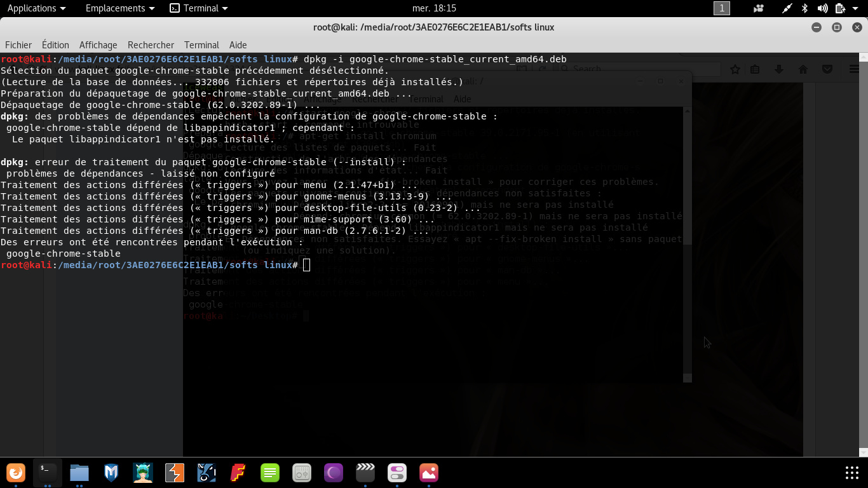The height and width of the screenshot is (488, 868).
Task: Show all applications grid
Action: pos(852,473)
